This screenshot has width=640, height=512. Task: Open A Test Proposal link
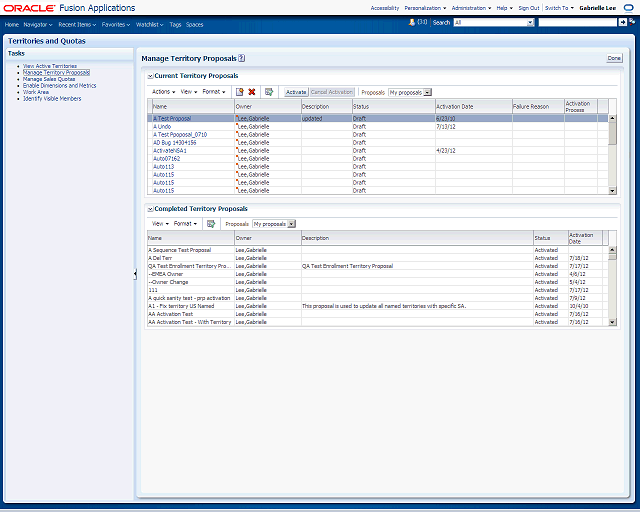pyautogui.click(x=172, y=118)
